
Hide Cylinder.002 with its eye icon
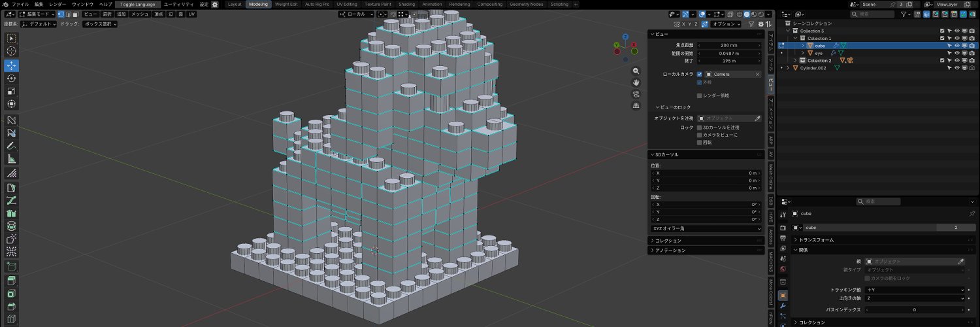956,68
